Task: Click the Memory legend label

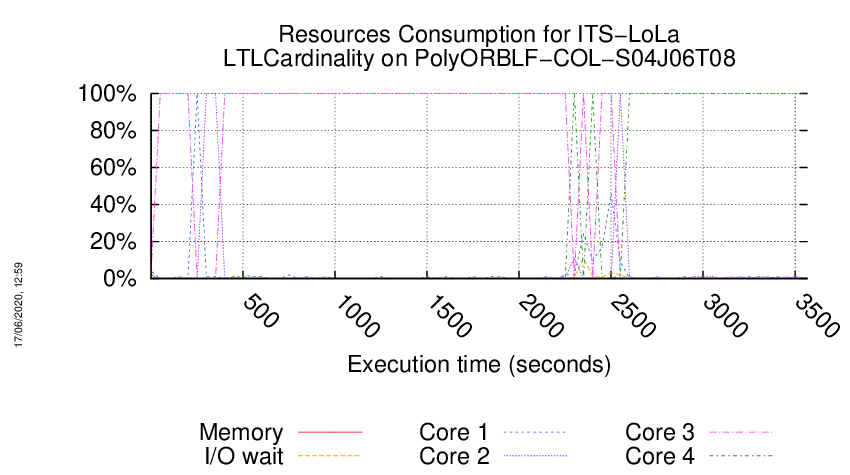Action: [241, 432]
